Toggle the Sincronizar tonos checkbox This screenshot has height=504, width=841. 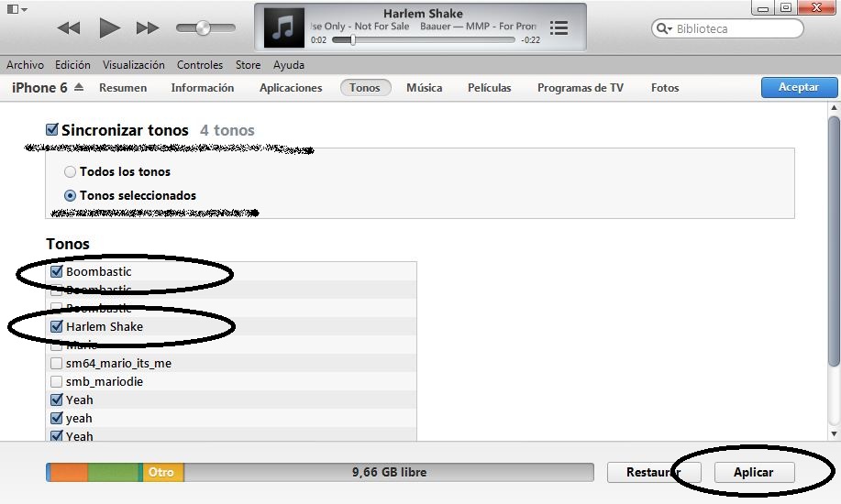tap(52, 129)
